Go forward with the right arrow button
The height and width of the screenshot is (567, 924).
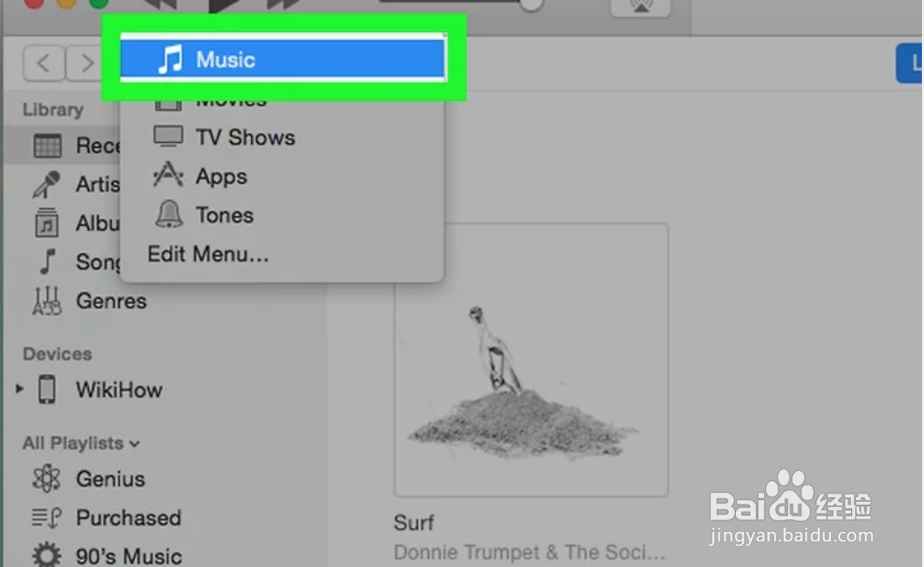click(x=86, y=63)
